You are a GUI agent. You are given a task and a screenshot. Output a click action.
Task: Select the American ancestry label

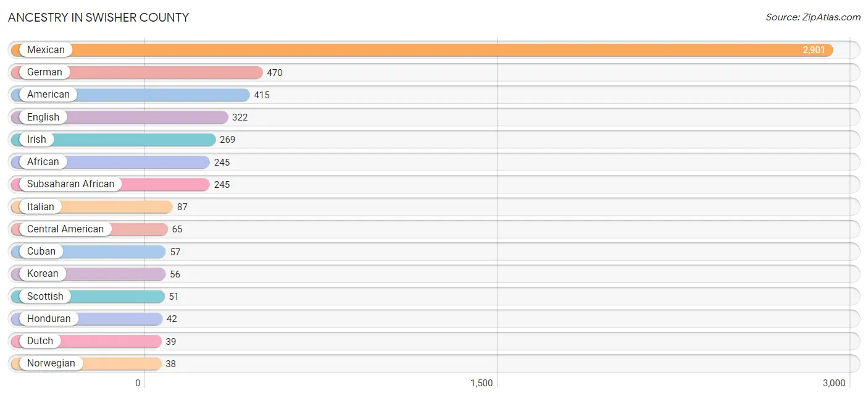tap(48, 95)
